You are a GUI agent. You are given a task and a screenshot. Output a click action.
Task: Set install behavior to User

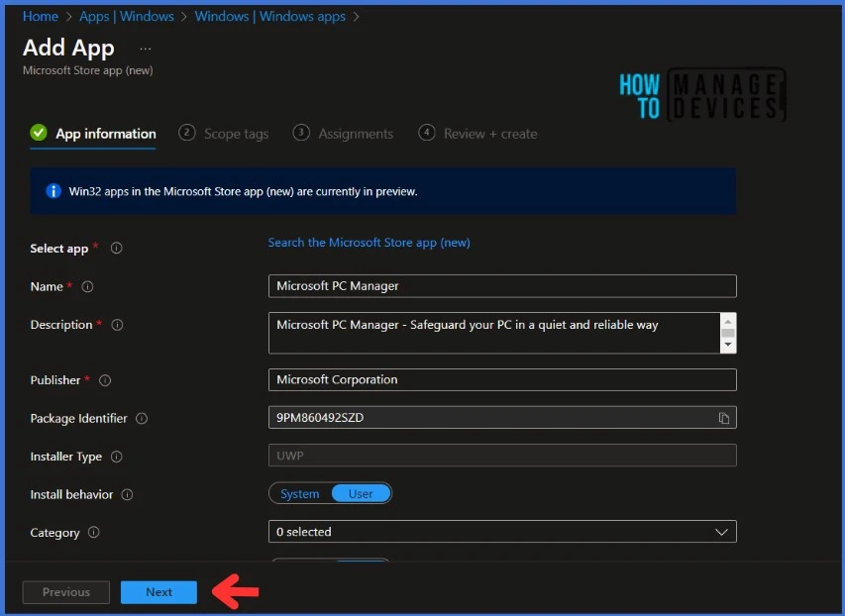pos(361,493)
